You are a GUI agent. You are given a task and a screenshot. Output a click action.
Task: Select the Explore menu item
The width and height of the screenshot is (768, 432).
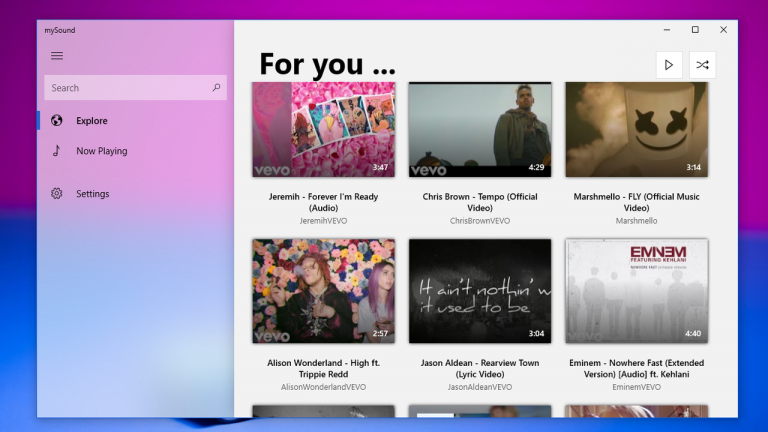tap(136, 120)
